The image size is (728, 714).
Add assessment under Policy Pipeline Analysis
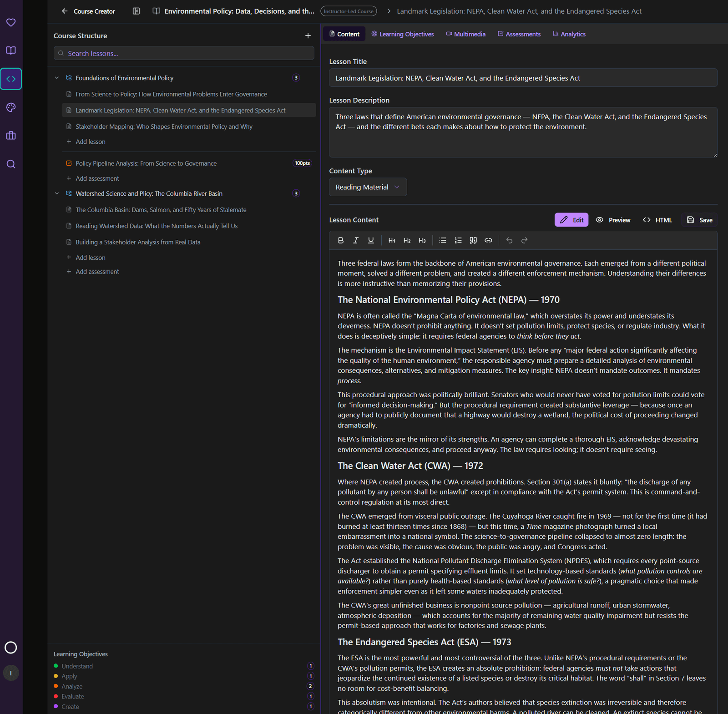pos(92,178)
